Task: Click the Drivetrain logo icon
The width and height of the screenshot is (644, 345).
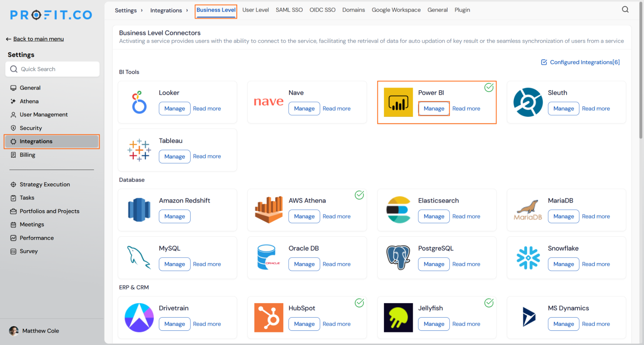Action: coord(139,318)
